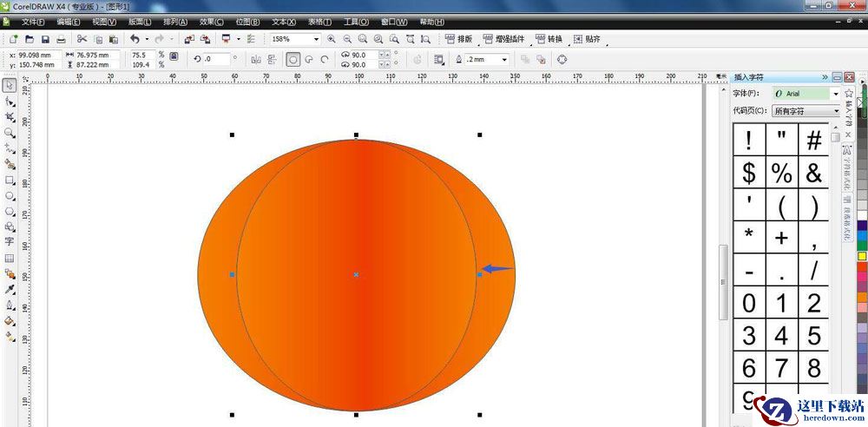Create a new document

coord(14,39)
